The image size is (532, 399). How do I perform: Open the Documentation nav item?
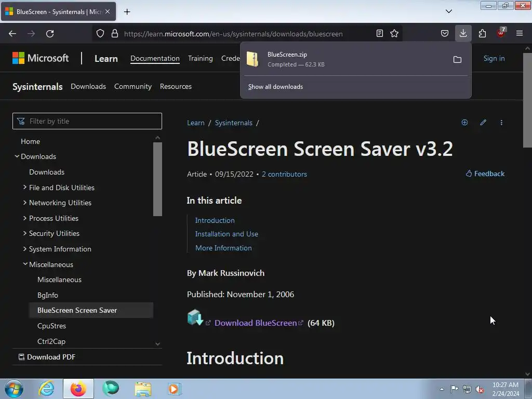[155, 58]
